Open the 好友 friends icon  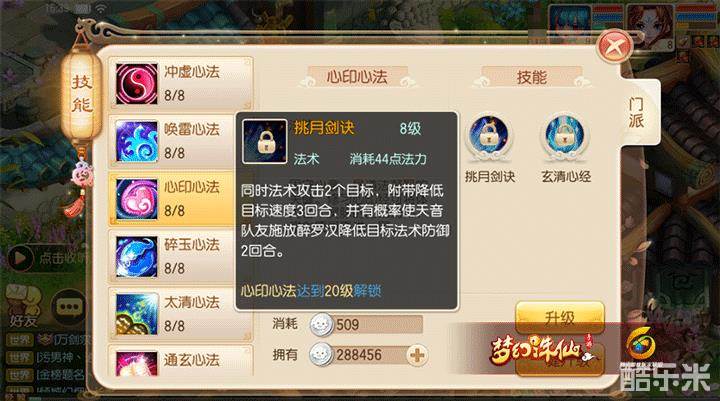point(23,305)
